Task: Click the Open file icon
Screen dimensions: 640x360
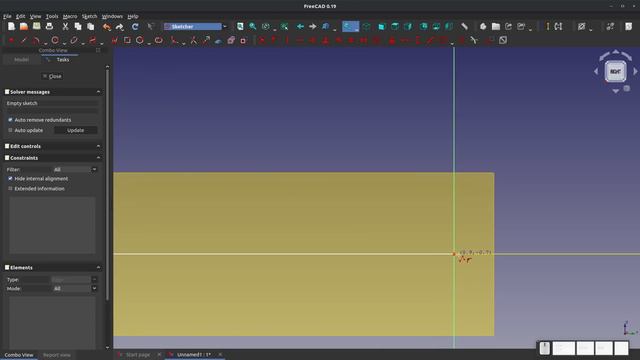Action: 24,27
